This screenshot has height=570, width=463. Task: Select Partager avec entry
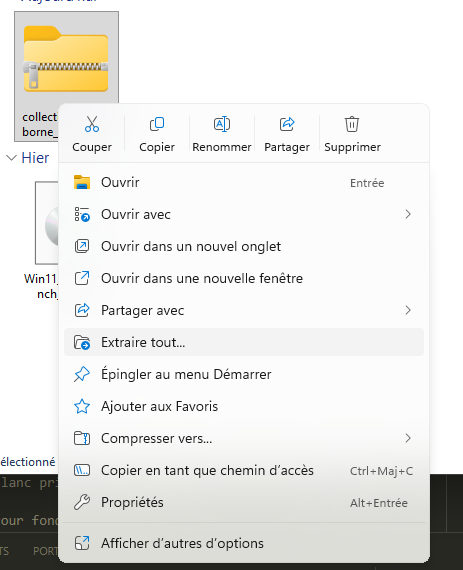point(244,310)
